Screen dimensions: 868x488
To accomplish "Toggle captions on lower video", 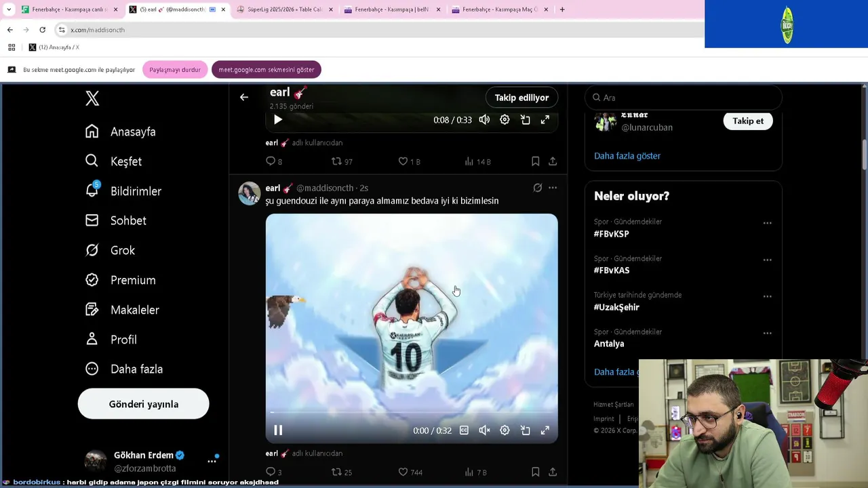I will tap(464, 430).
